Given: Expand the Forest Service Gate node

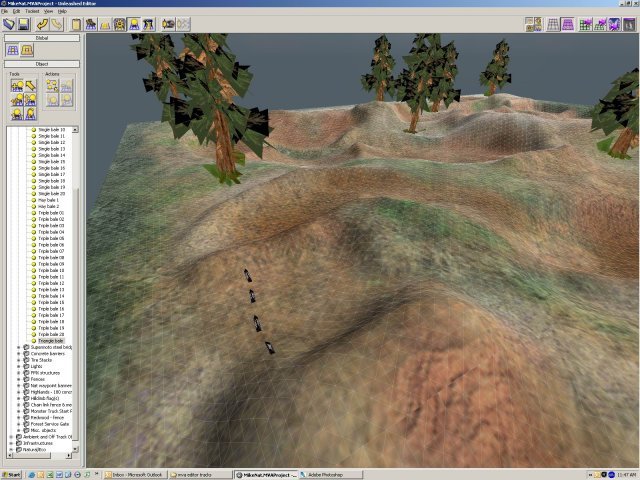Looking at the screenshot, I should pos(20,424).
